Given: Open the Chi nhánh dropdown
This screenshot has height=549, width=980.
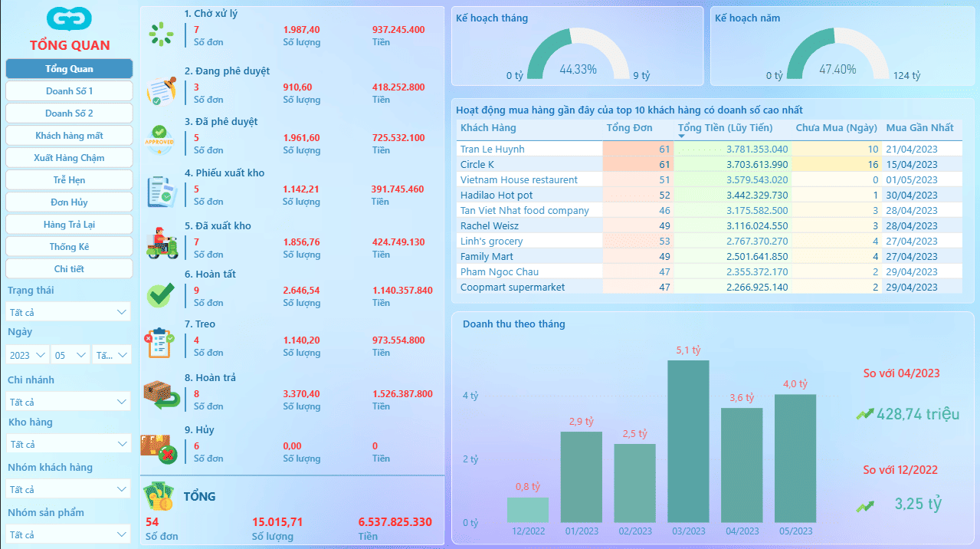Looking at the screenshot, I should 68,402.
